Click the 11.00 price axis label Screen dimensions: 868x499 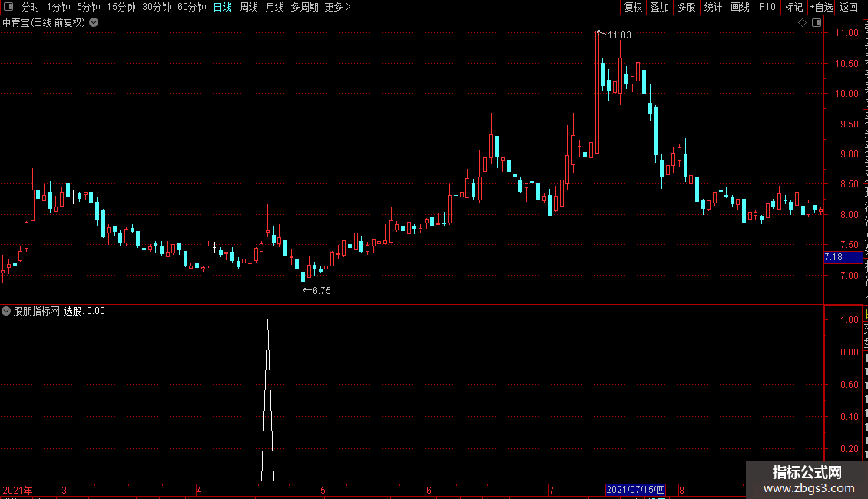[846, 33]
